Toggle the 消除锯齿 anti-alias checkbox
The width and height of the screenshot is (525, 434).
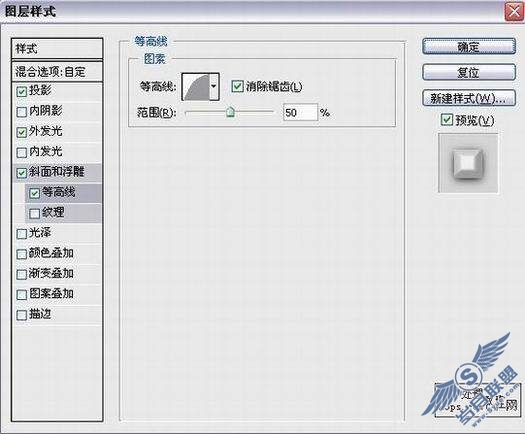237,86
